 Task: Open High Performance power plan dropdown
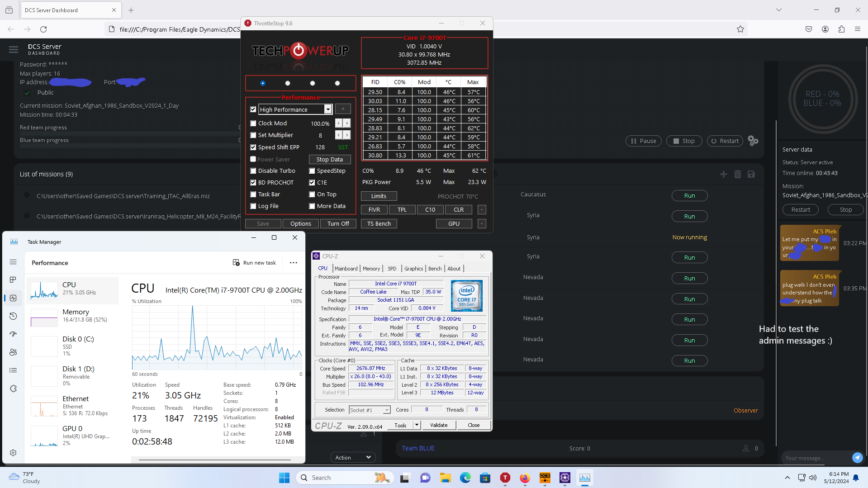(328, 109)
